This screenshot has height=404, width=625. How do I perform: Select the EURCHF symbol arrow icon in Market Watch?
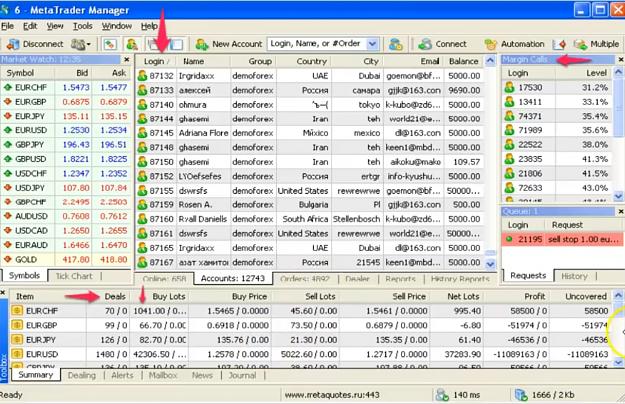tap(7, 87)
